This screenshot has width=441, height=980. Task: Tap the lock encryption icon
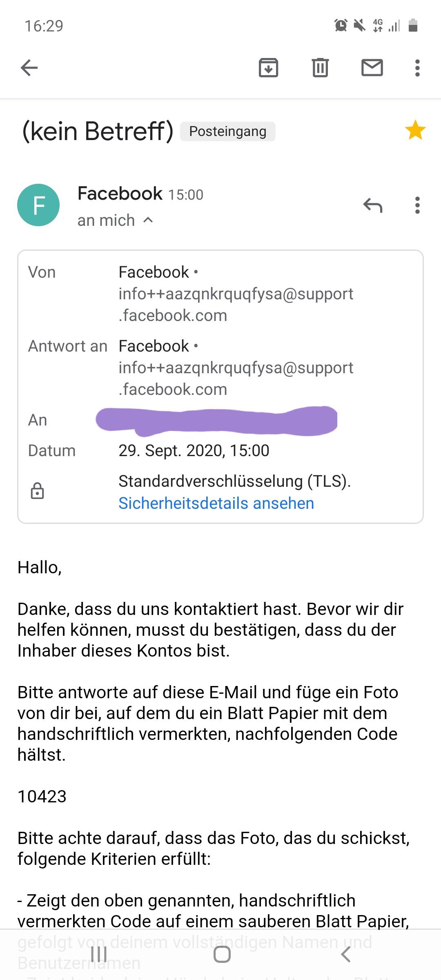coord(38,491)
